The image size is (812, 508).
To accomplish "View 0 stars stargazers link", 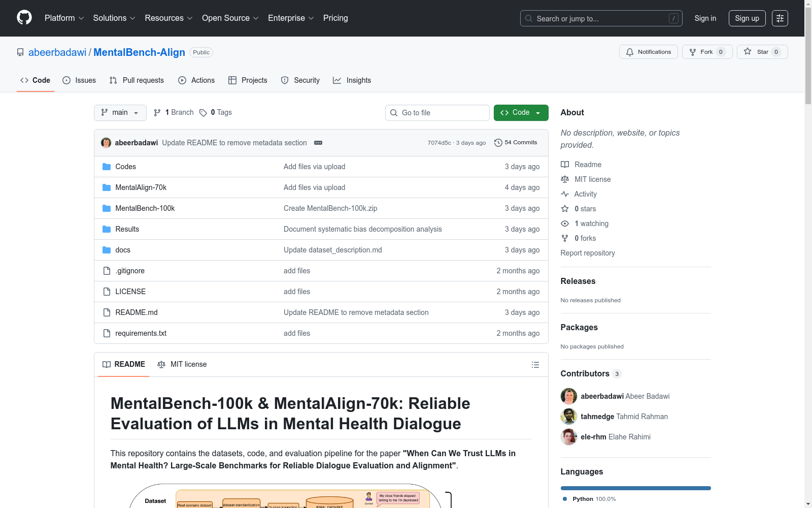I will click(x=579, y=209).
